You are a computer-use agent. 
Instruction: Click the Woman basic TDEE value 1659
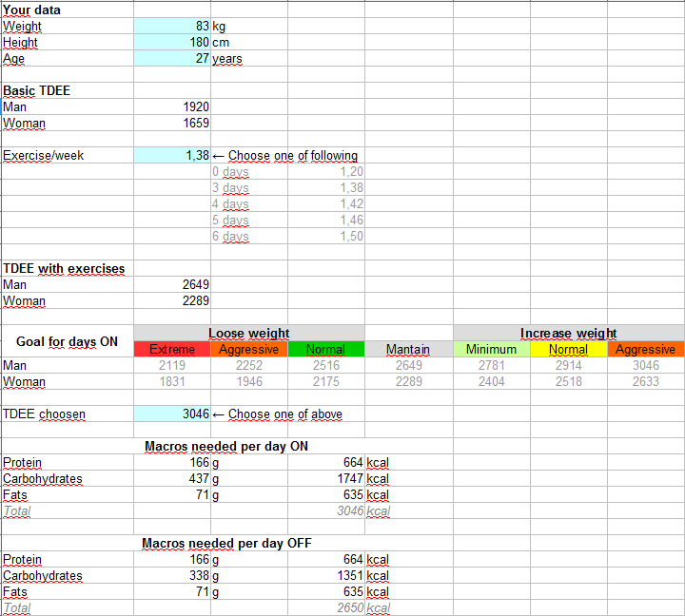172,124
